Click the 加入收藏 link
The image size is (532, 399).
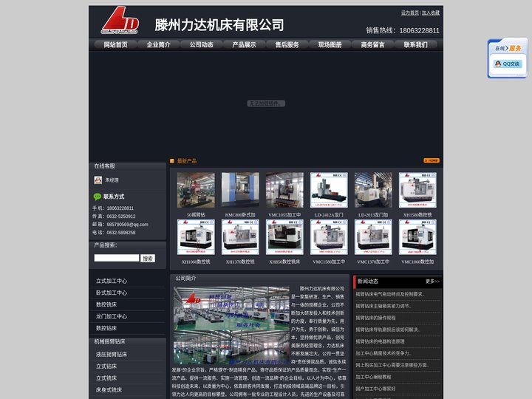pyautogui.click(x=431, y=13)
